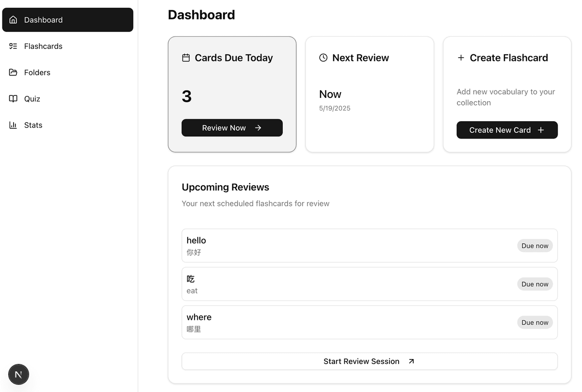Open the Stats page

pos(68,125)
